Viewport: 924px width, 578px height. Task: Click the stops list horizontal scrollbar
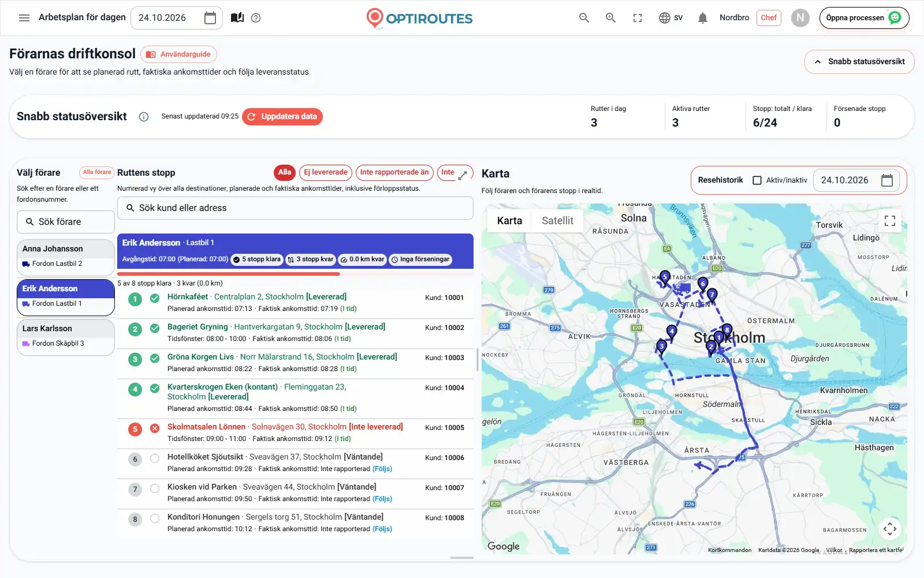(x=462, y=558)
